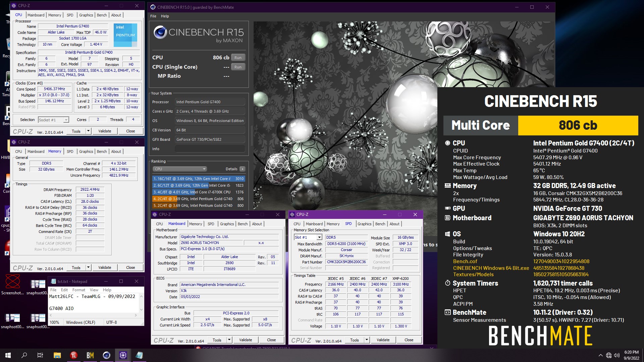The image size is (644, 362).
Task: Switch to Cinebench taskbar icon
Action: [x=106, y=355]
